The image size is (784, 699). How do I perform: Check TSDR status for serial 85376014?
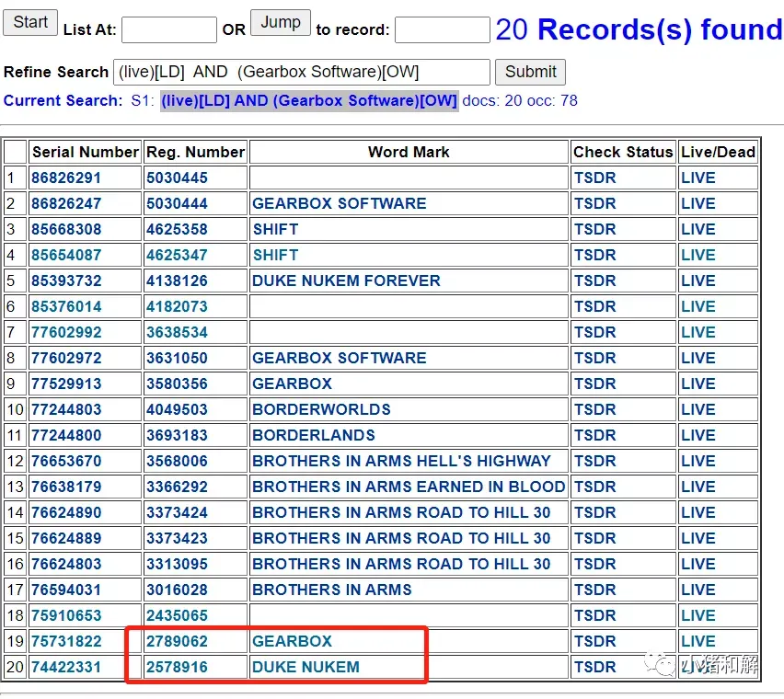point(594,307)
